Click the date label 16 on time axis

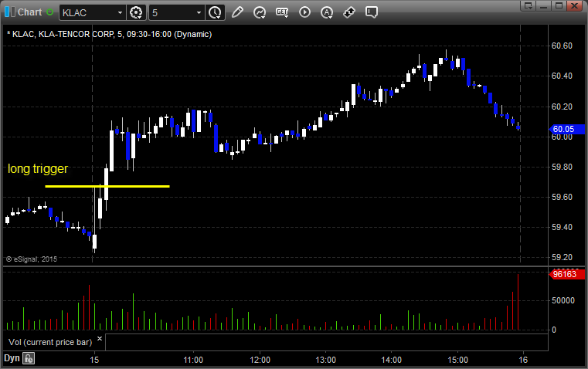pos(523,360)
